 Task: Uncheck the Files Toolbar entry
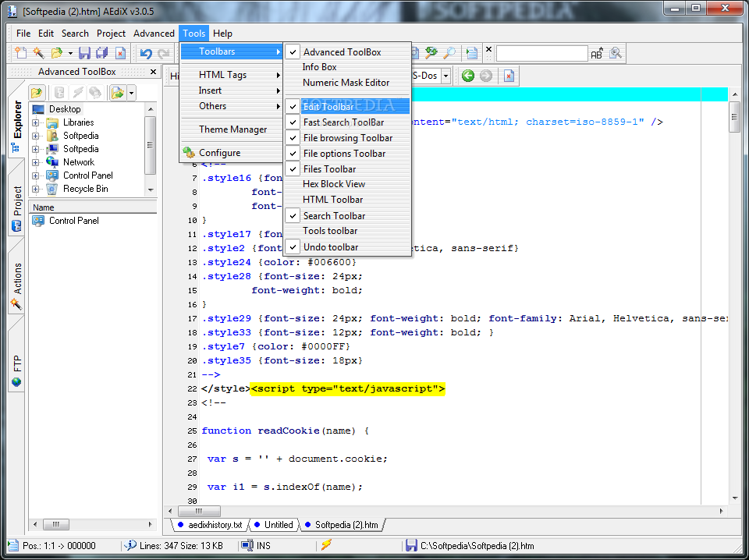click(347, 169)
